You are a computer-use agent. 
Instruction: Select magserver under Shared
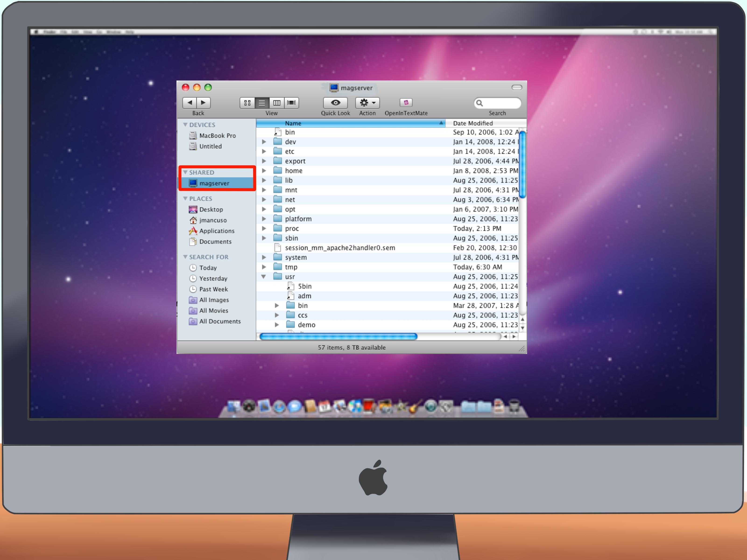pos(216,183)
